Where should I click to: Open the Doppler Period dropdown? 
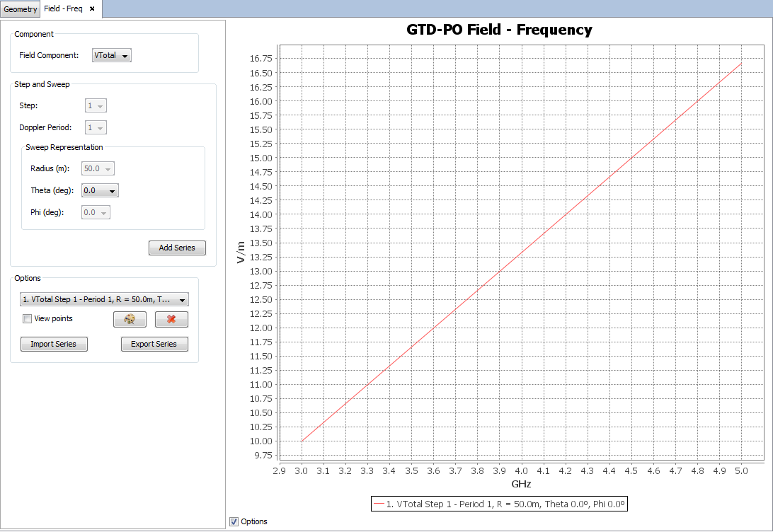[x=95, y=127]
